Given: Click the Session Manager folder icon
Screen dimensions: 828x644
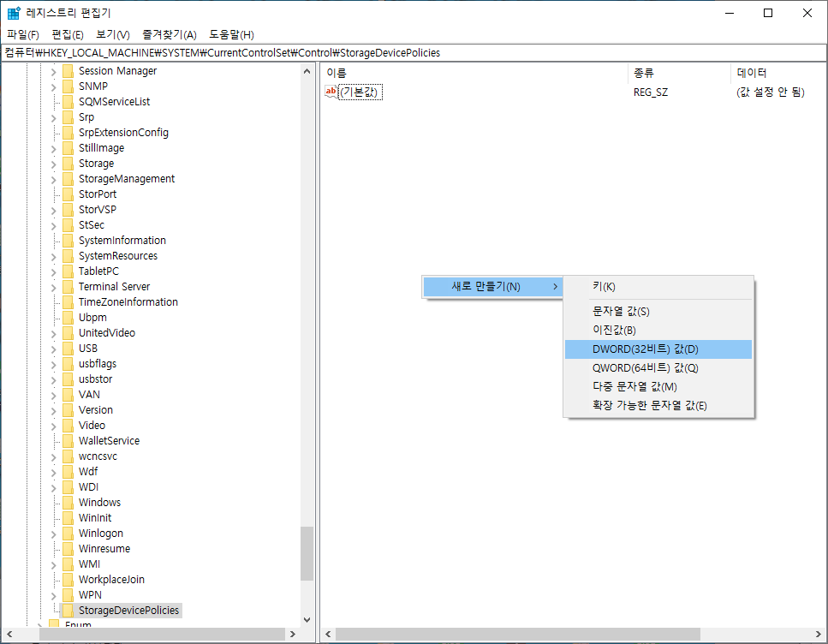Looking at the screenshot, I should coord(69,71).
